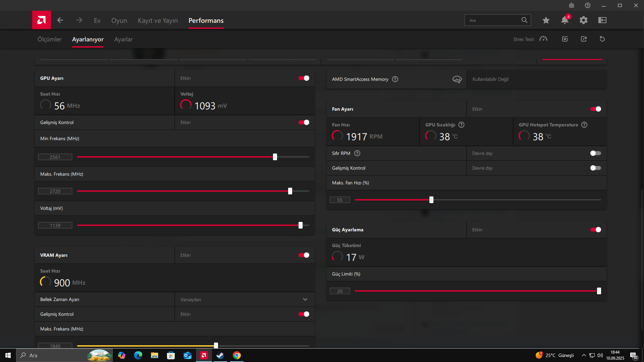Enable Fan Ayarı Gelişmiş Kontrol toggle
This screenshot has height=362, width=644.
[x=595, y=168]
